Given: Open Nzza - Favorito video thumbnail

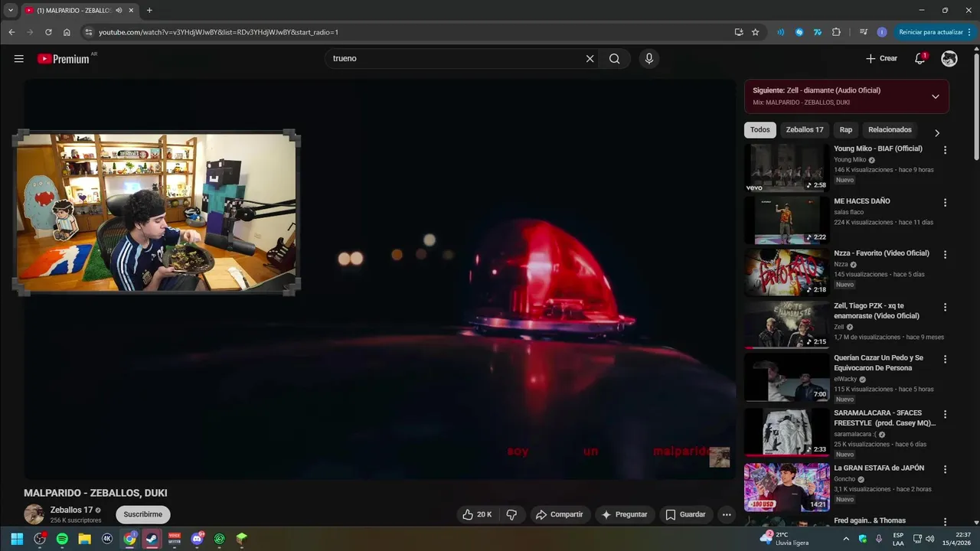Looking at the screenshot, I should [x=787, y=272].
